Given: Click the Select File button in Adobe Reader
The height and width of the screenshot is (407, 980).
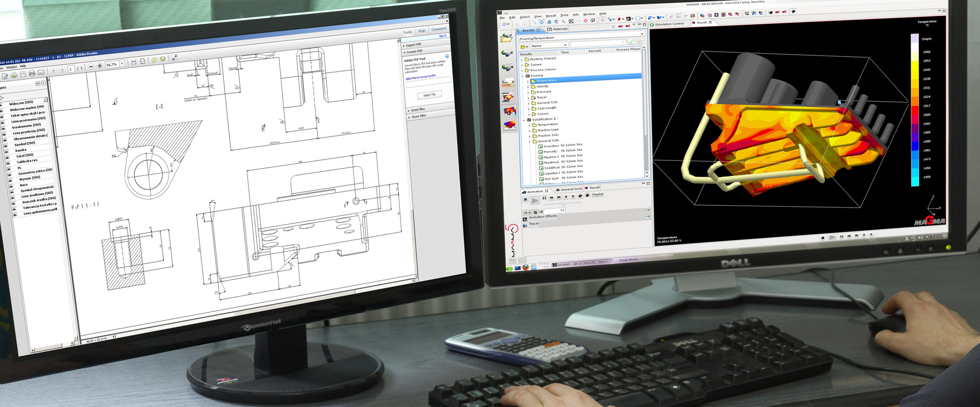Looking at the screenshot, I should point(429,95).
